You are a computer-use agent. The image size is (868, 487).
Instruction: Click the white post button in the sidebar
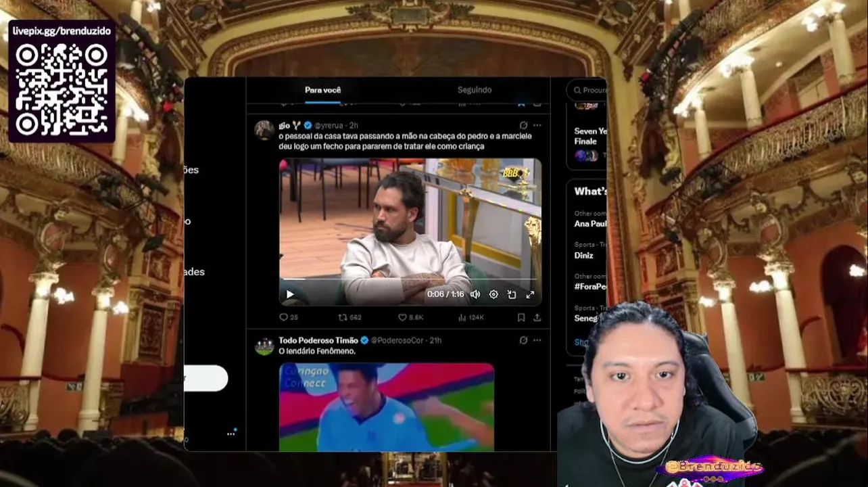coord(206,378)
